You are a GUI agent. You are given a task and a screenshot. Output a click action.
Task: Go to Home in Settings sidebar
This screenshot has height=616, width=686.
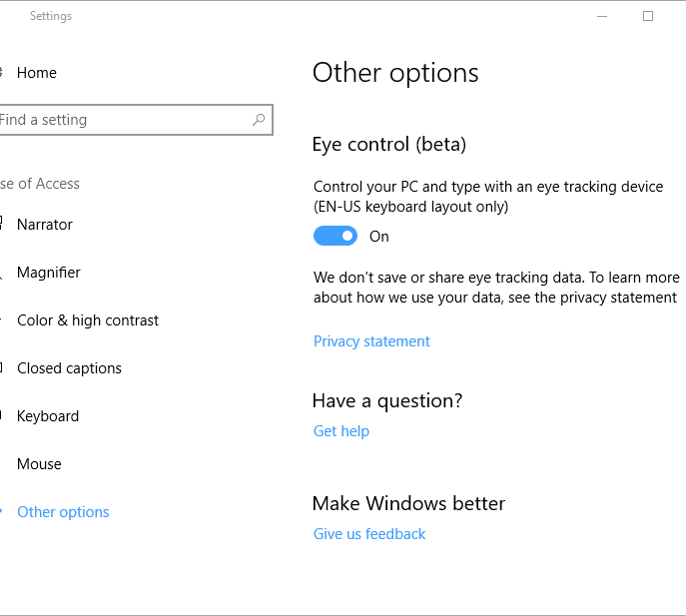coord(36,73)
